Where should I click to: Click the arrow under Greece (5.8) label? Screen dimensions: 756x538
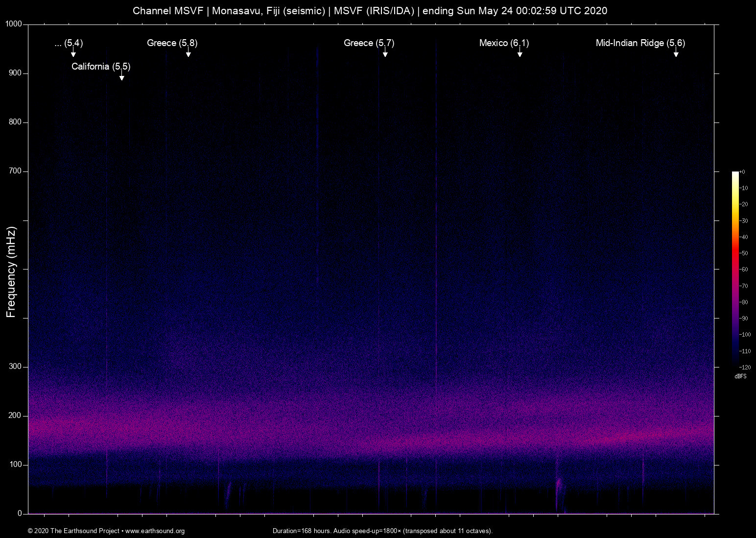(188, 53)
